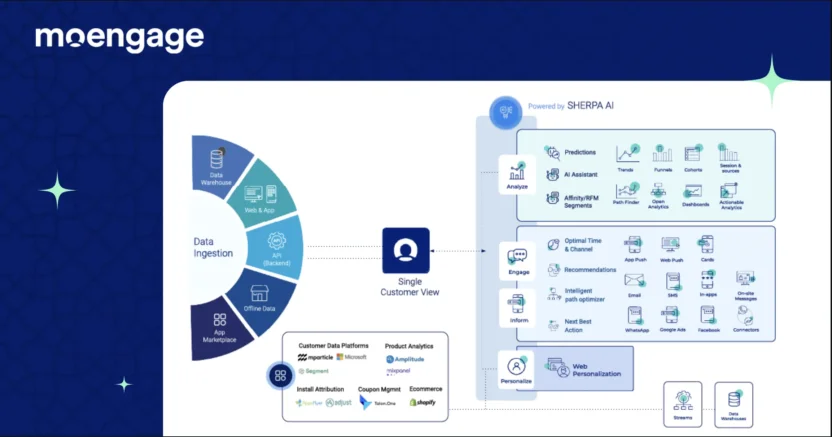The image size is (832, 437).
Task: Select the Open Analytics icon
Action: coord(658,190)
